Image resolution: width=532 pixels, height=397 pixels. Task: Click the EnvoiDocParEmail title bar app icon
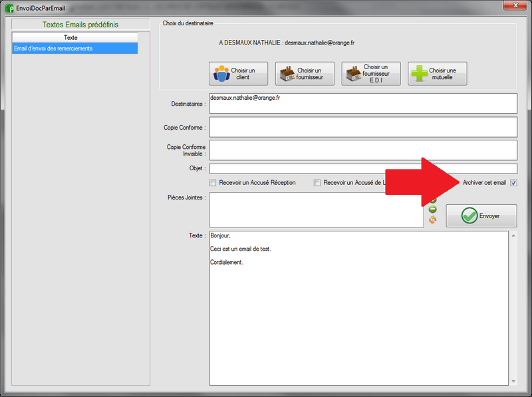click(x=9, y=8)
